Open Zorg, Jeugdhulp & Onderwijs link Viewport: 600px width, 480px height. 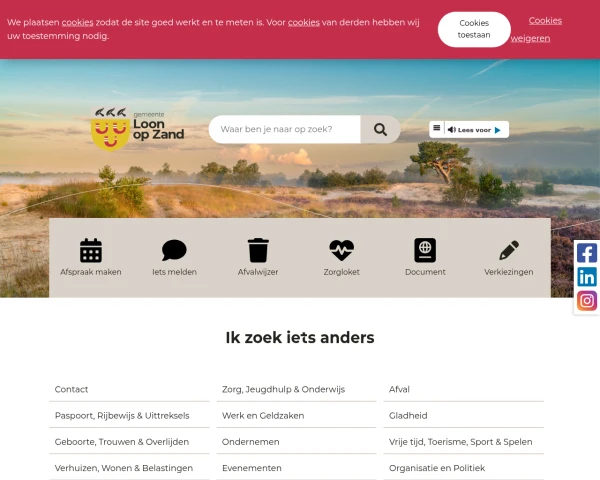tap(296, 389)
